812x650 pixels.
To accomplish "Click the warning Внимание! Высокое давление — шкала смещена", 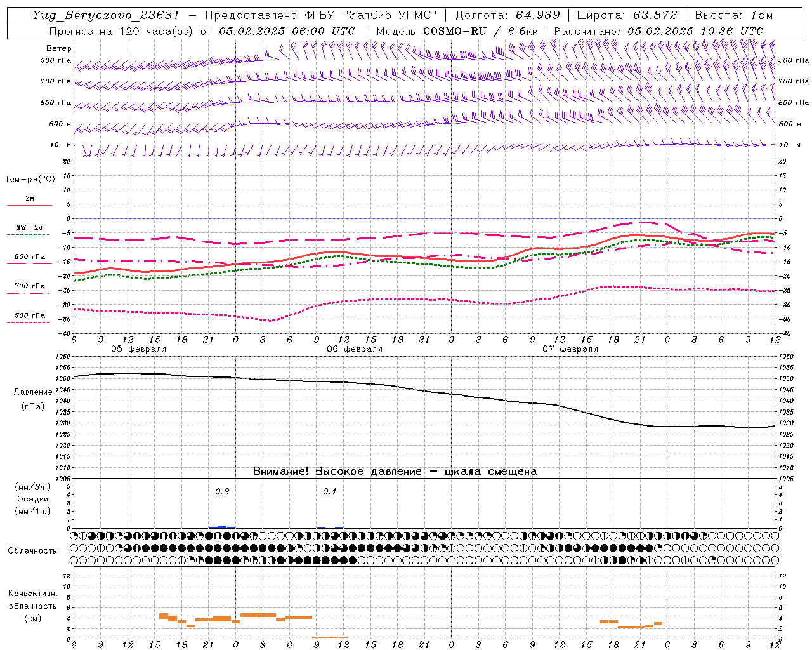I will [x=395, y=472].
